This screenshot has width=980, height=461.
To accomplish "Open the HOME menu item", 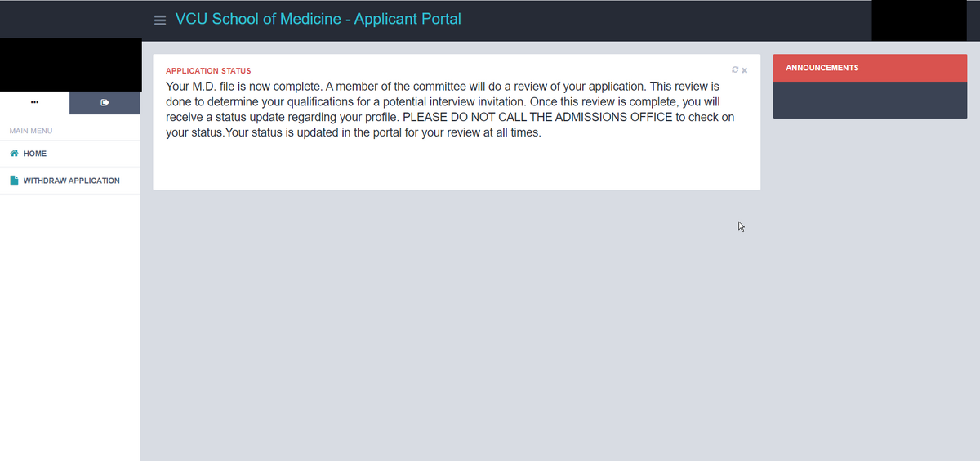I will (70, 154).
